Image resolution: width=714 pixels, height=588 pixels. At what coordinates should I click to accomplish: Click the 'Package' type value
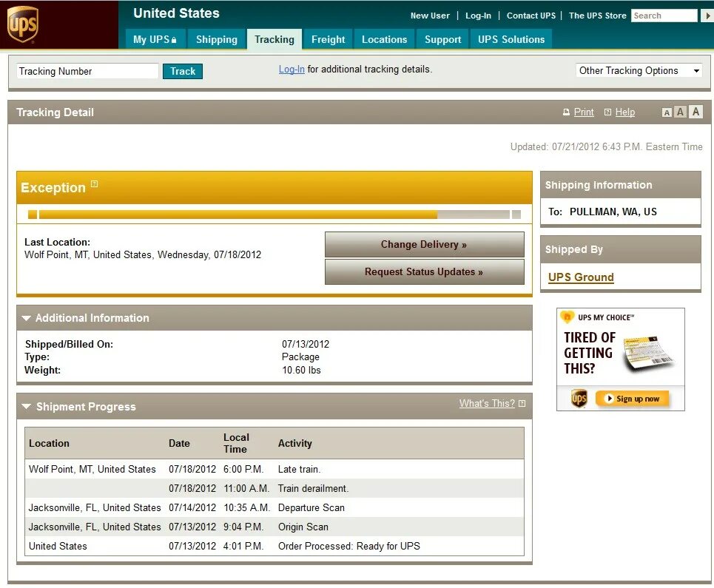pos(300,356)
